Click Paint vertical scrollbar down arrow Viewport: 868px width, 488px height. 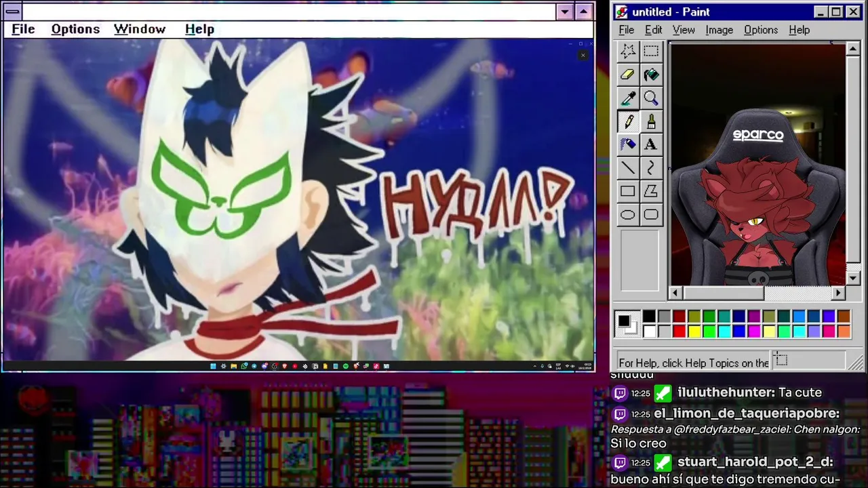coord(853,279)
